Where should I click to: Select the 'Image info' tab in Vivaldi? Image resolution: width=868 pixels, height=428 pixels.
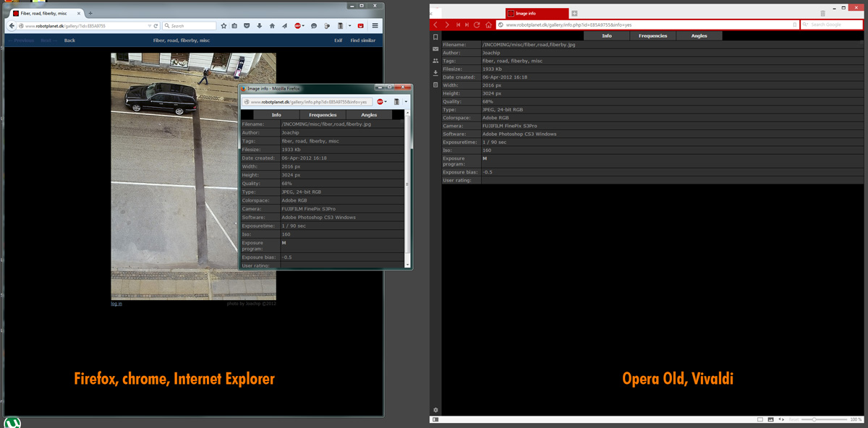point(536,13)
